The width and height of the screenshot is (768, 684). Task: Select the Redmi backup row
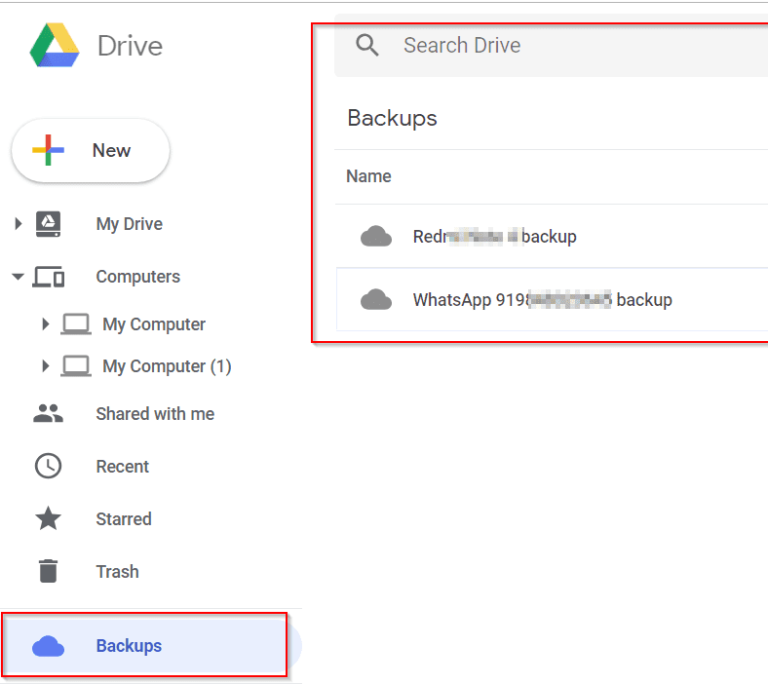552,236
